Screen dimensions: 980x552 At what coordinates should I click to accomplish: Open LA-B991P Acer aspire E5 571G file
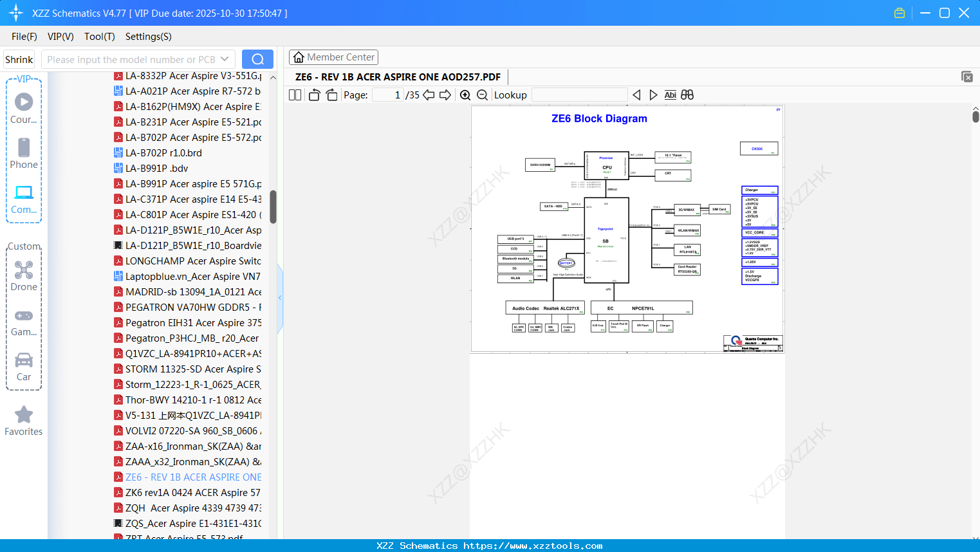pos(188,184)
